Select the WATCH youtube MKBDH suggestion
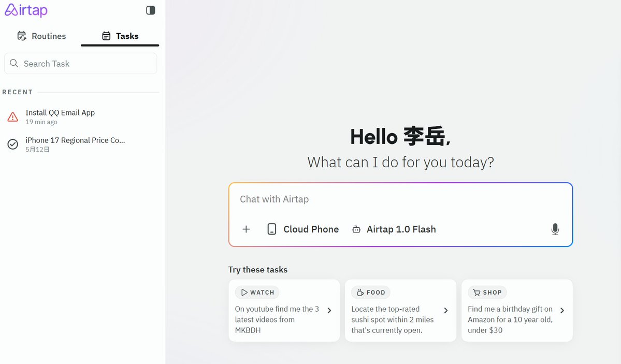Viewport: 621px width, 364px height. (x=284, y=311)
